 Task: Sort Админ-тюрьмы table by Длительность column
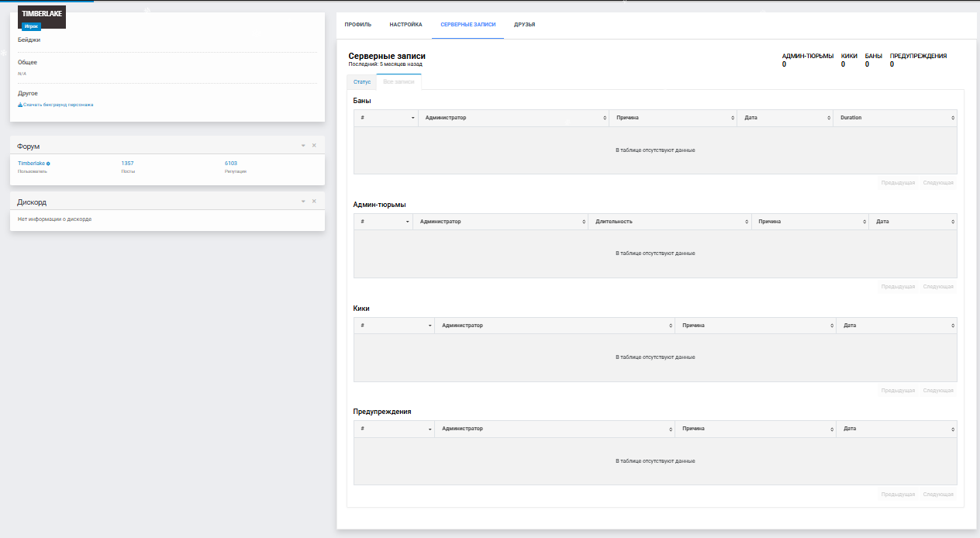pyautogui.click(x=670, y=222)
